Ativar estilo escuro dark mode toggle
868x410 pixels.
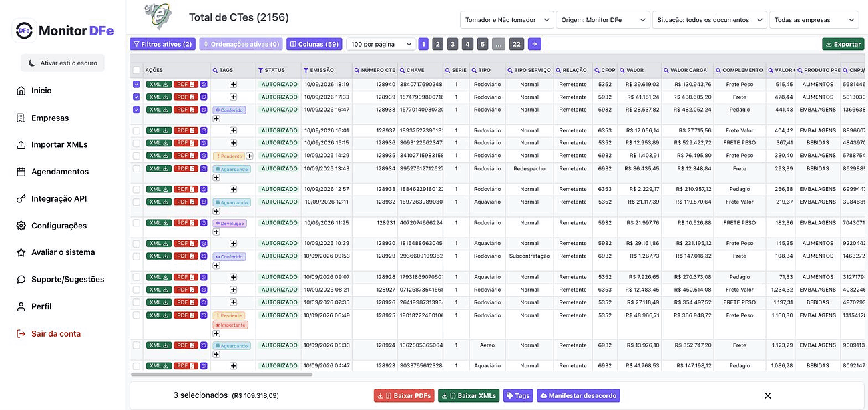click(x=63, y=63)
